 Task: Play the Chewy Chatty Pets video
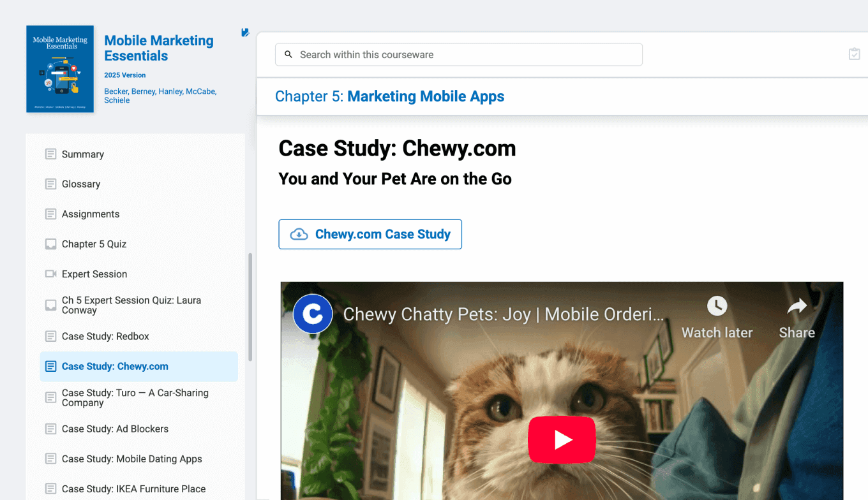[562, 439]
